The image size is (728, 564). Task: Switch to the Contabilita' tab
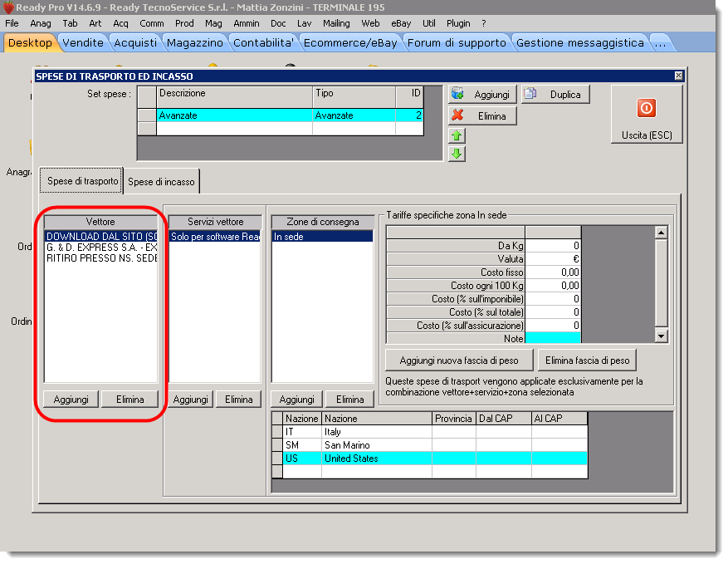click(x=263, y=42)
